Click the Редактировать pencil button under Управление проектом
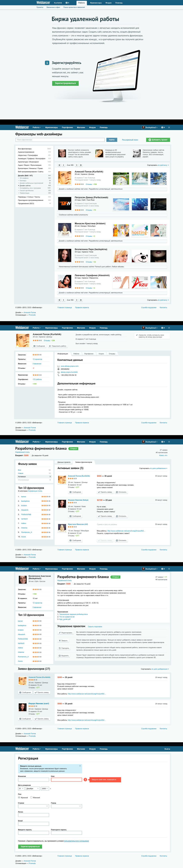The width and height of the screenshot is (183, 868). pyautogui.click(x=65, y=633)
